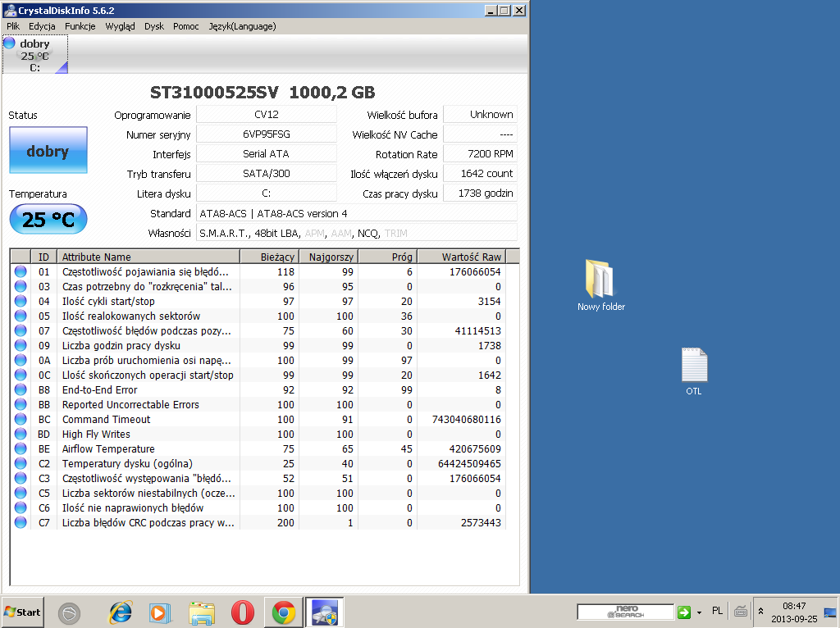Screen dimensions: 840x628
Task: Click status dot of Reported Uncorrectable Errors row
Action: pyautogui.click(x=21, y=404)
